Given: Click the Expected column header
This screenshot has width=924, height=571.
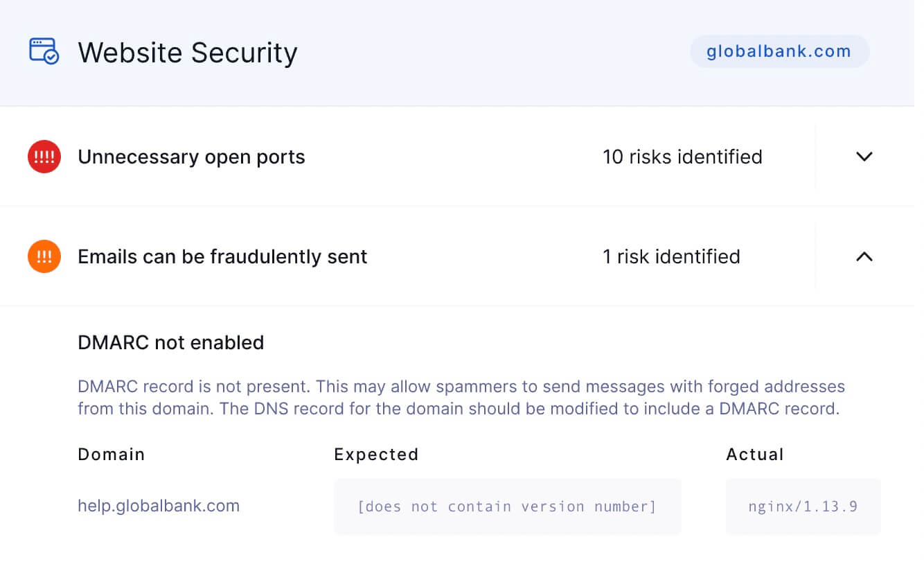Looking at the screenshot, I should (x=376, y=455).
